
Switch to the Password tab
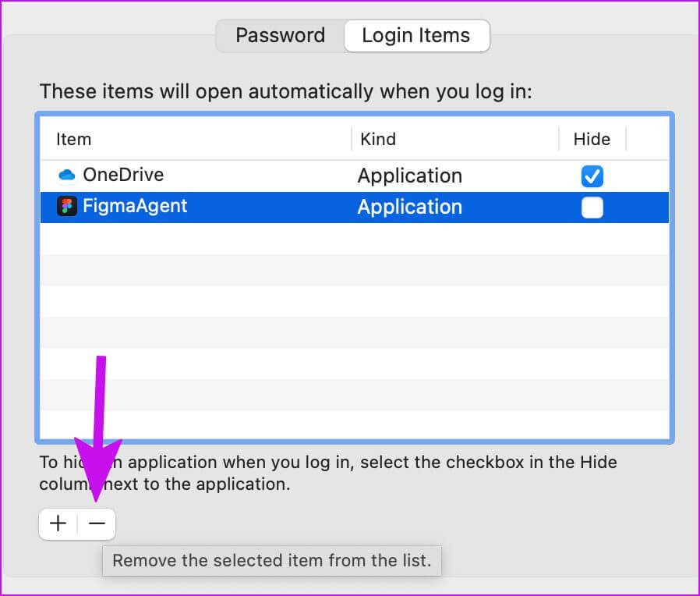coord(281,35)
